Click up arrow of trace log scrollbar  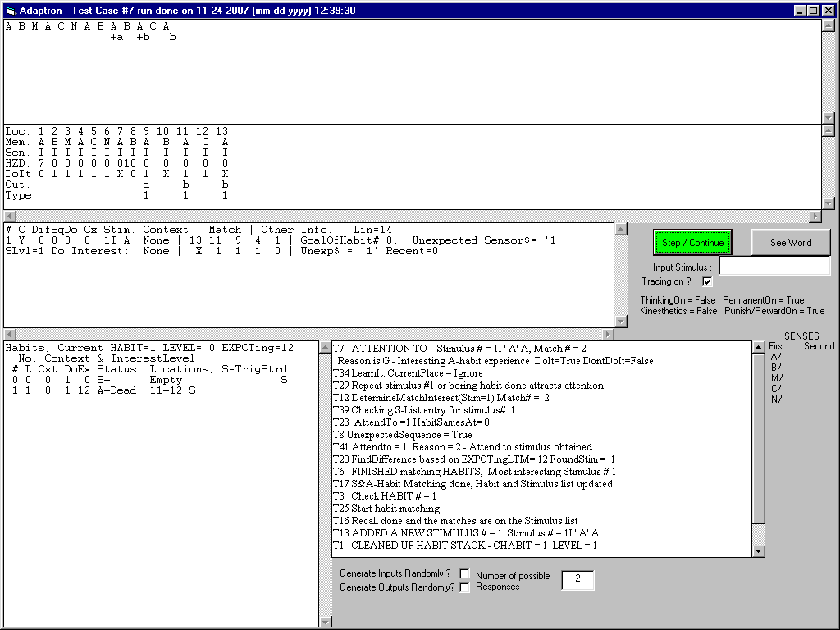coord(759,347)
